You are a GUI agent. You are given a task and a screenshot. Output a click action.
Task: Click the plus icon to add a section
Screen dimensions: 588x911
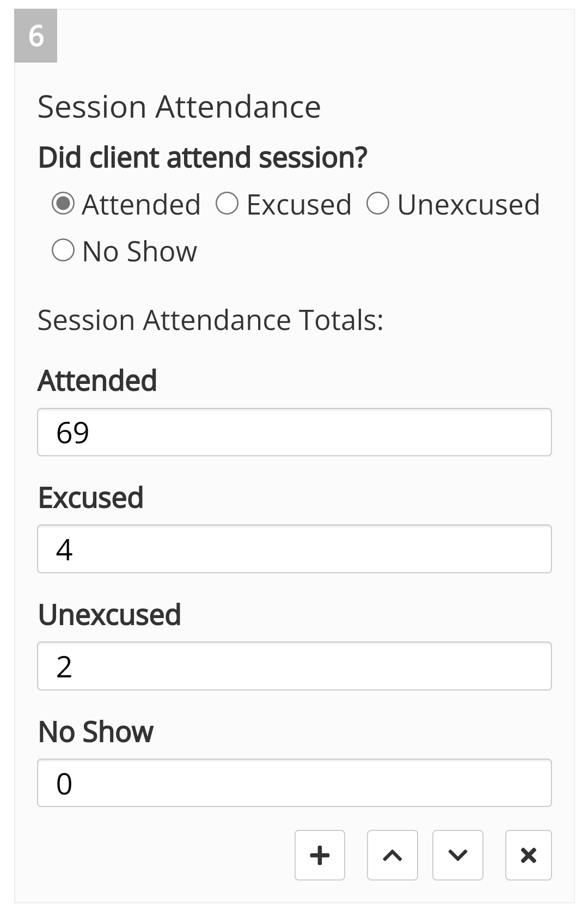pos(320,855)
